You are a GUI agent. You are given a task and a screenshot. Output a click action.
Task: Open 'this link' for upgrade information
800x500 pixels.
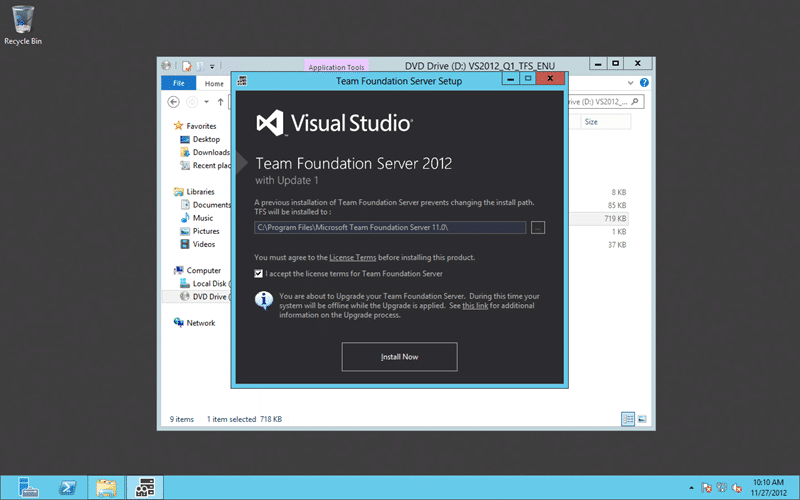point(475,306)
